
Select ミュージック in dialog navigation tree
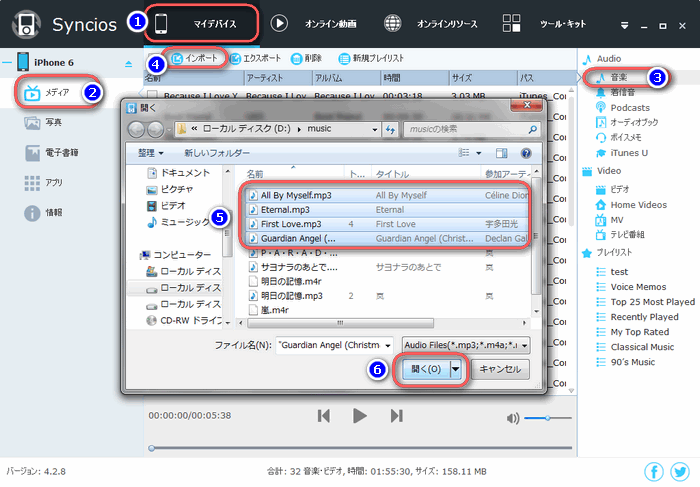point(179,222)
